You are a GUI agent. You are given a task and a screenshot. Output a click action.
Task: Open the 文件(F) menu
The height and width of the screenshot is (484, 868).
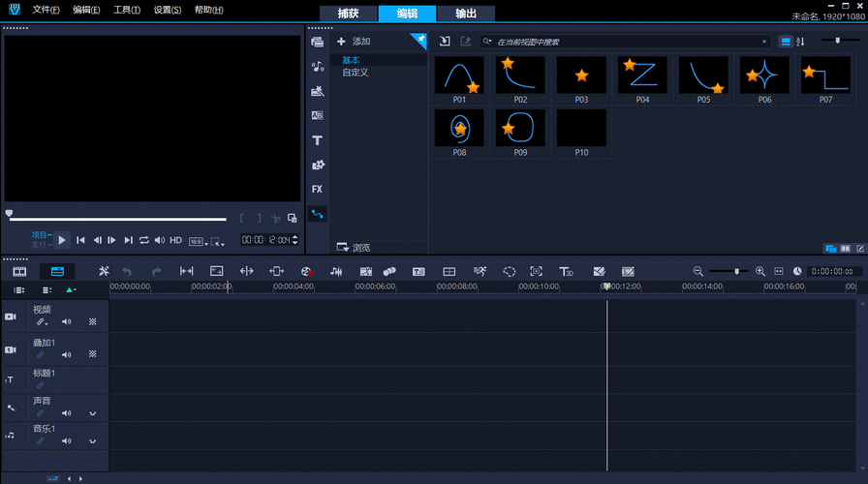tap(46, 10)
